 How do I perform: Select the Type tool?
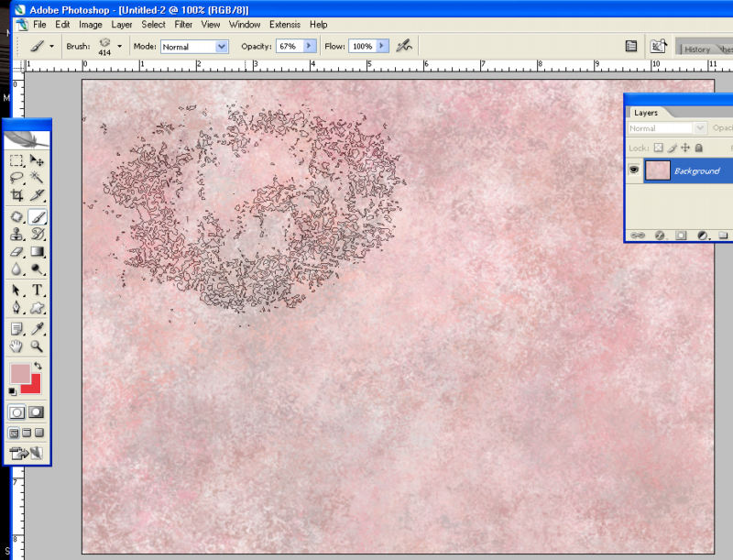(37, 291)
